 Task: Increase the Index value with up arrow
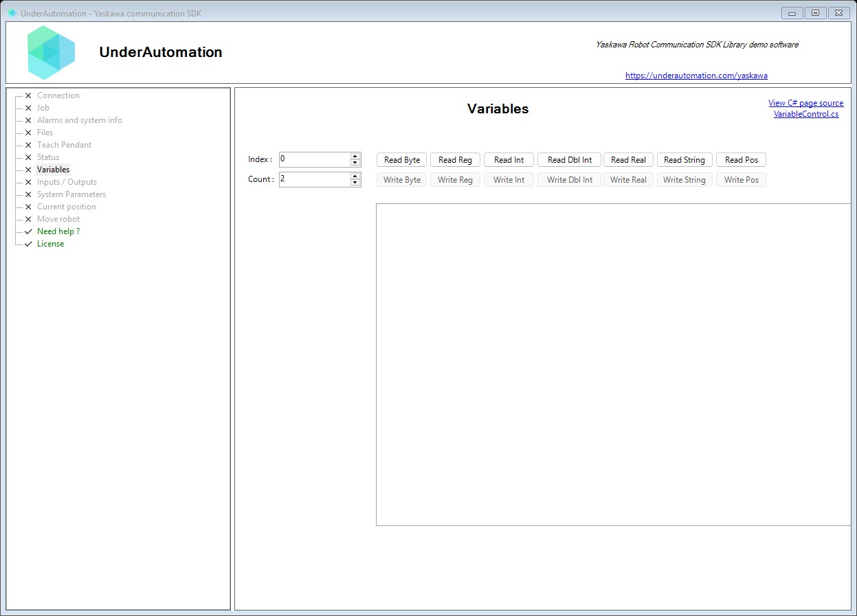(355, 156)
